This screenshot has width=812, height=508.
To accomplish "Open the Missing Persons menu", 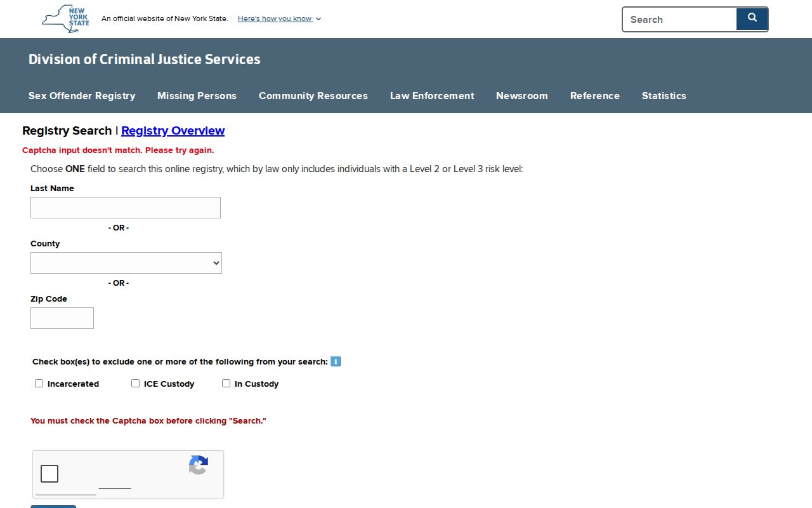I will (197, 96).
